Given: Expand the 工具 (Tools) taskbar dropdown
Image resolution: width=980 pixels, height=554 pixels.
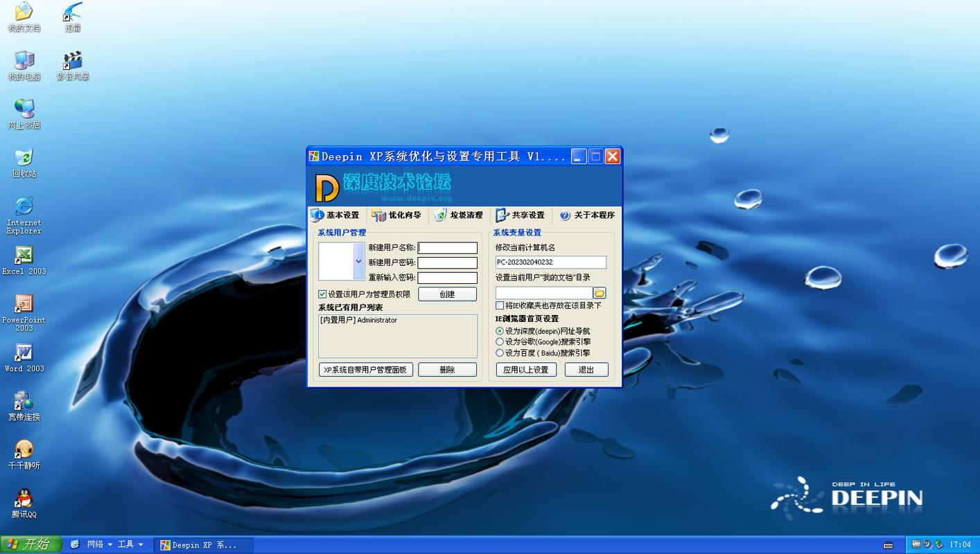Looking at the screenshot, I should tap(130, 544).
